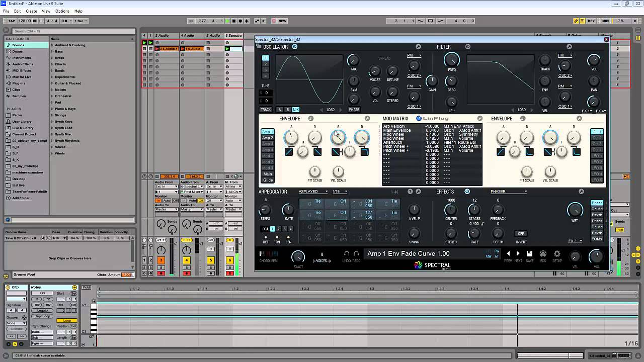The height and width of the screenshot is (362, 644).
Task: Open the Help menu
Action: [78, 11]
